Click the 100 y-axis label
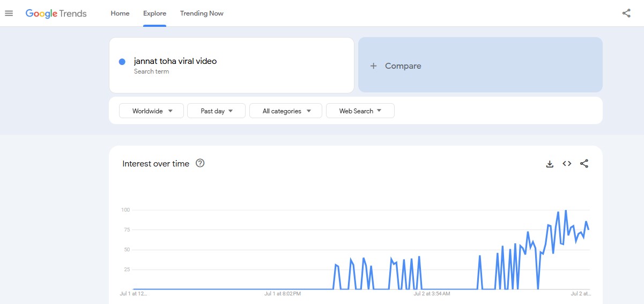Image resolution: width=644 pixels, height=304 pixels. 125,210
